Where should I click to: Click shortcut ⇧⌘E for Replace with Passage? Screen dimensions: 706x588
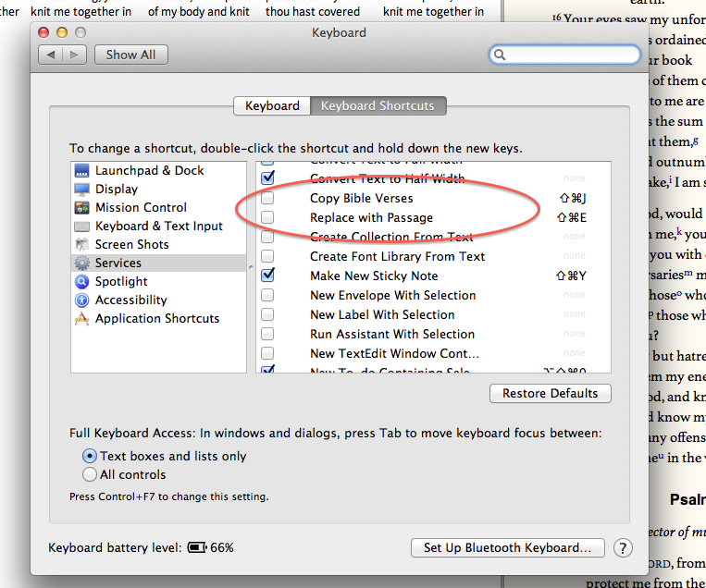click(572, 217)
